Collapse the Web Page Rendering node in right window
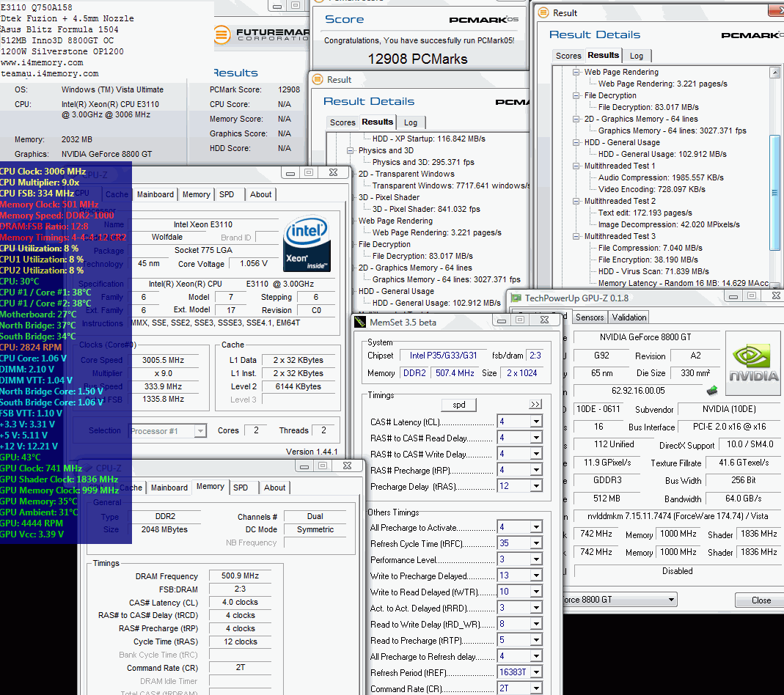Screen dimensions: 784x695 [576, 72]
